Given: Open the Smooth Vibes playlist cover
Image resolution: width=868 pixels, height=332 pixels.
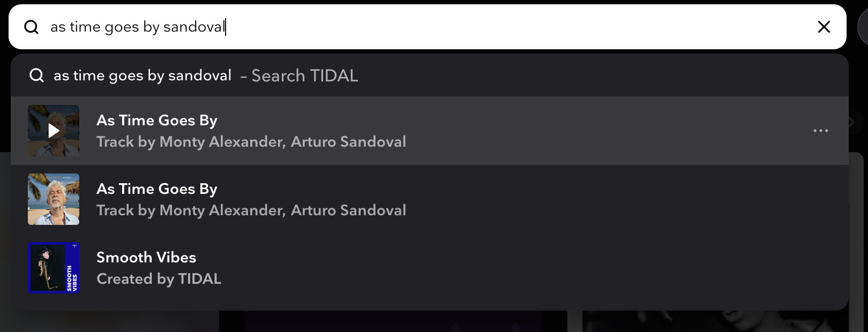Looking at the screenshot, I should pyautogui.click(x=54, y=268).
